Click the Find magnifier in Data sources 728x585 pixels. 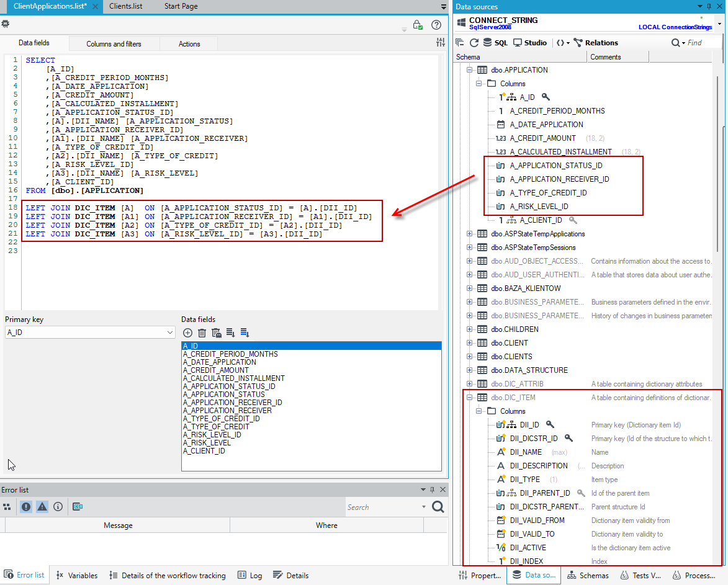pos(675,43)
